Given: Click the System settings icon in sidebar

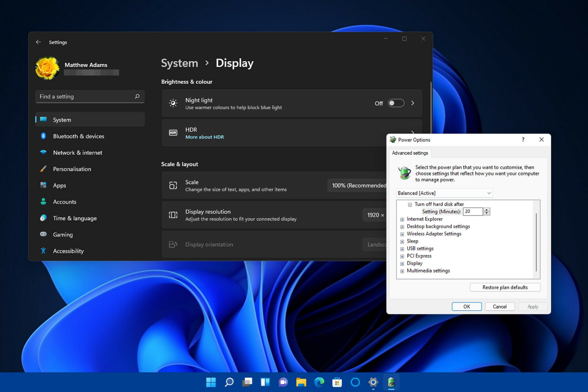Looking at the screenshot, I should [x=44, y=119].
